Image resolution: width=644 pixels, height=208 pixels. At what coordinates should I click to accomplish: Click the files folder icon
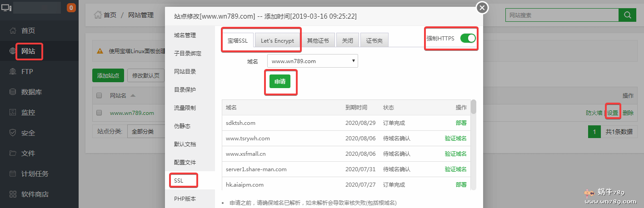(x=13, y=154)
